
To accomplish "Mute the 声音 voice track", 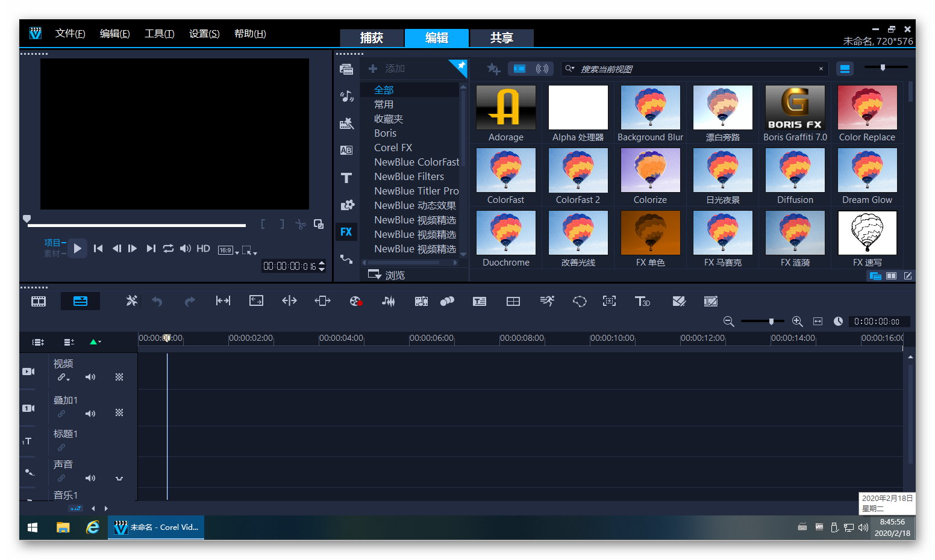I will [x=90, y=478].
